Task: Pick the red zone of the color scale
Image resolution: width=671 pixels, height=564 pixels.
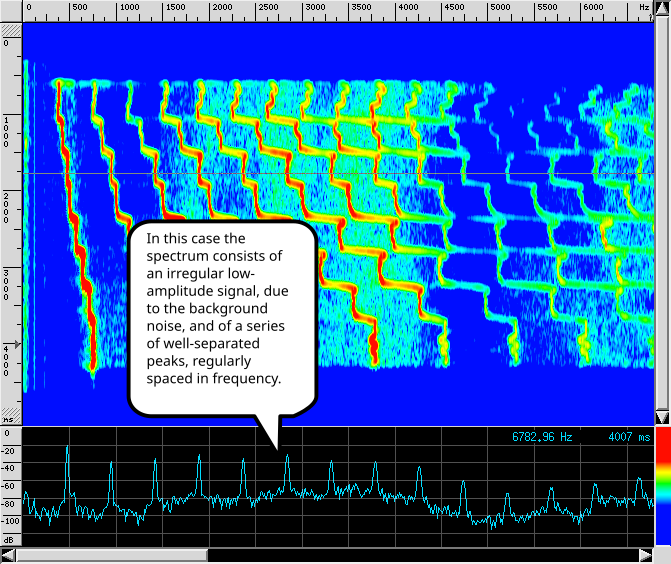Action: point(663,445)
